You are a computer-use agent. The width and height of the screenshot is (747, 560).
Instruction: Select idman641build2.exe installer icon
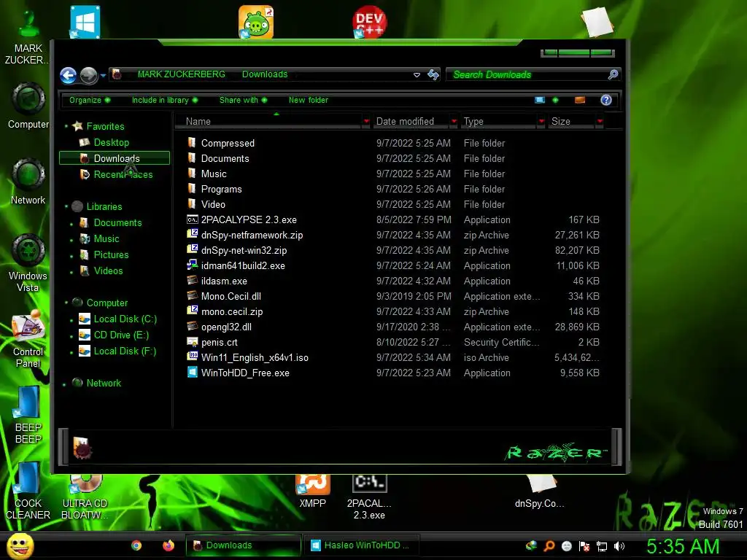click(192, 265)
